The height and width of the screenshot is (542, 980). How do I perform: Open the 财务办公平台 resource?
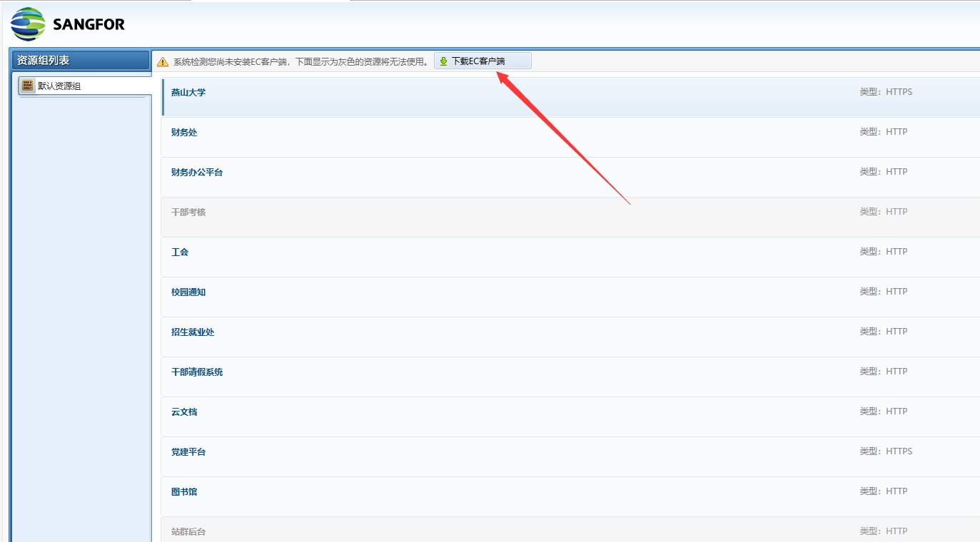click(197, 173)
